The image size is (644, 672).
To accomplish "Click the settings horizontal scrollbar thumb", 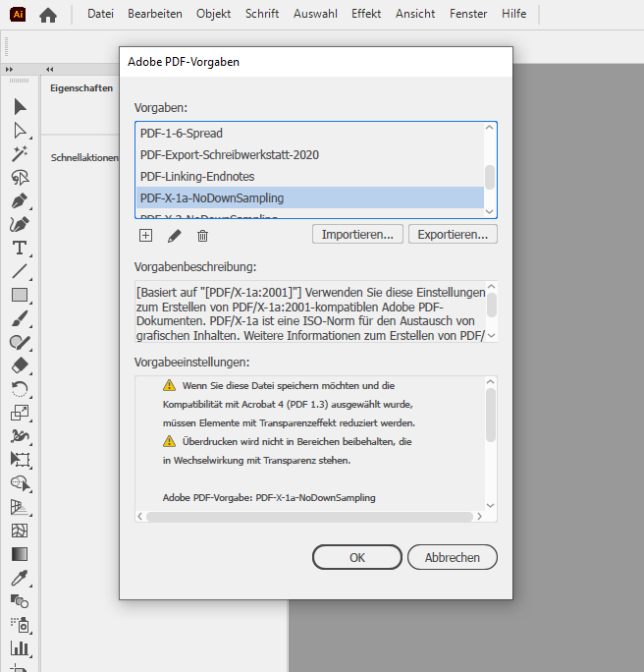I will click(309, 517).
